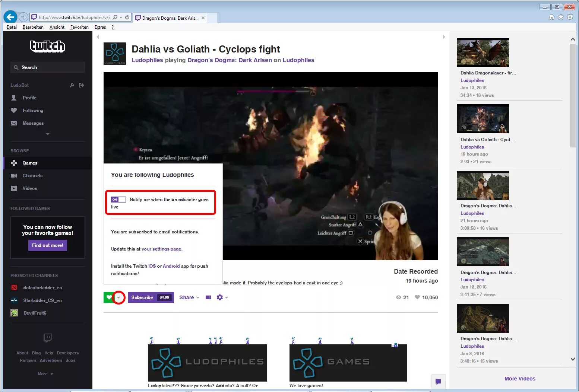
Task: Click the browser address bar URL
Action: 75,17
